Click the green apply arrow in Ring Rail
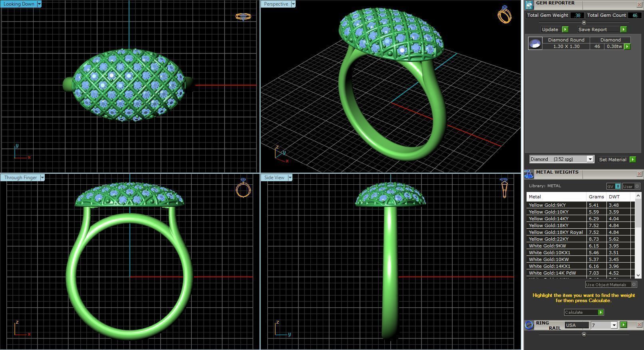 (x=623, y=325)
